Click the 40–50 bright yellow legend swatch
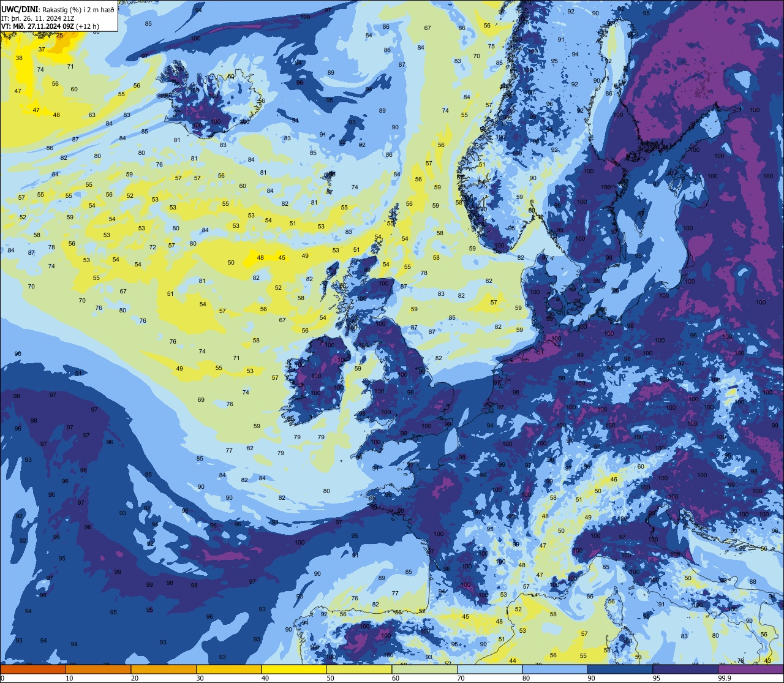 point(294,669)
